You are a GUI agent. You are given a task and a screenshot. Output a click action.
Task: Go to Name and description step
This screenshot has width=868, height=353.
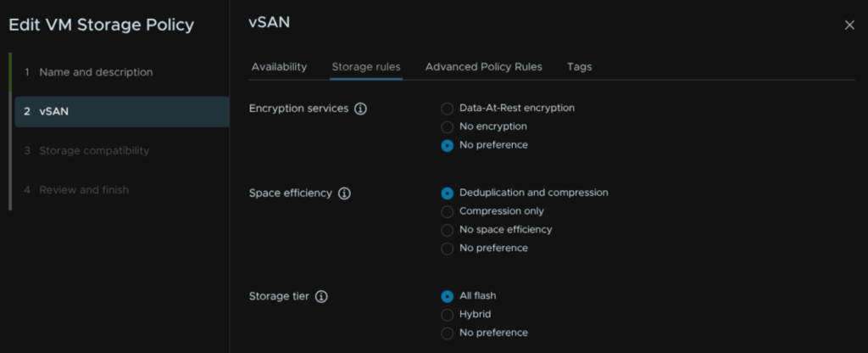[96, 72]
